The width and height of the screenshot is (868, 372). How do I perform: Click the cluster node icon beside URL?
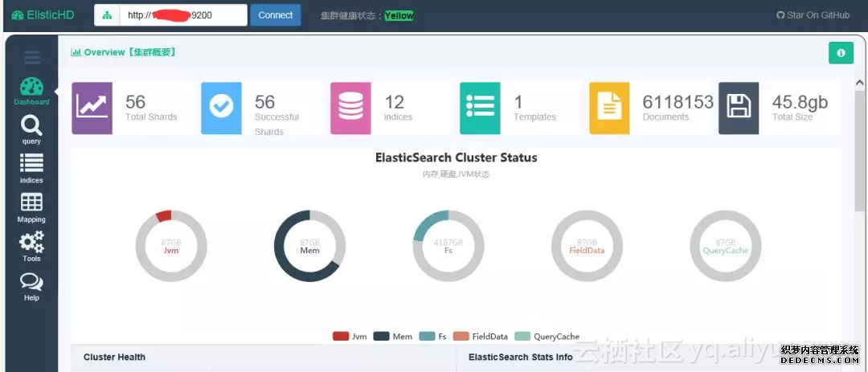[107, 15]
